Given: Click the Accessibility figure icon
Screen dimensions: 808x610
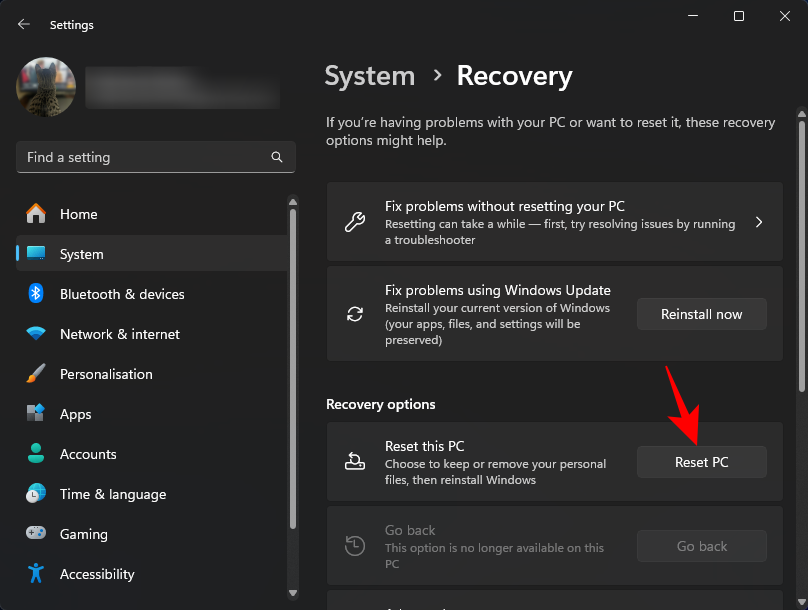Looking at the screenshot, I should point(36,573).
